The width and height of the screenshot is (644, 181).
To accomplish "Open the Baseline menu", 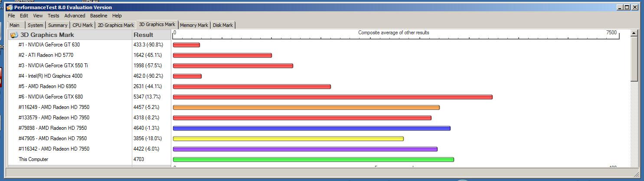I will (98, 16).
